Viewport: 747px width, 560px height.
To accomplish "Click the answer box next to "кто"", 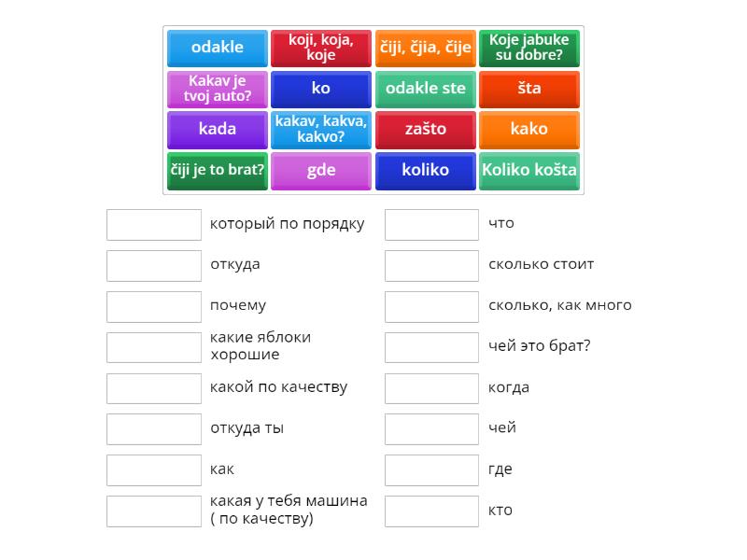I will point(431,511).
